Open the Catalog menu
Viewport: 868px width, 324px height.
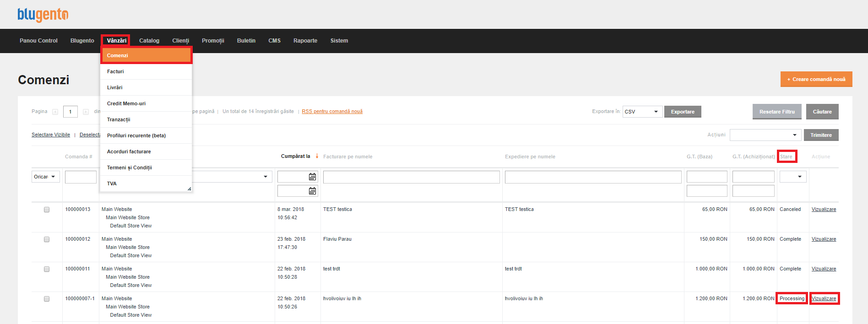(149, 41)
